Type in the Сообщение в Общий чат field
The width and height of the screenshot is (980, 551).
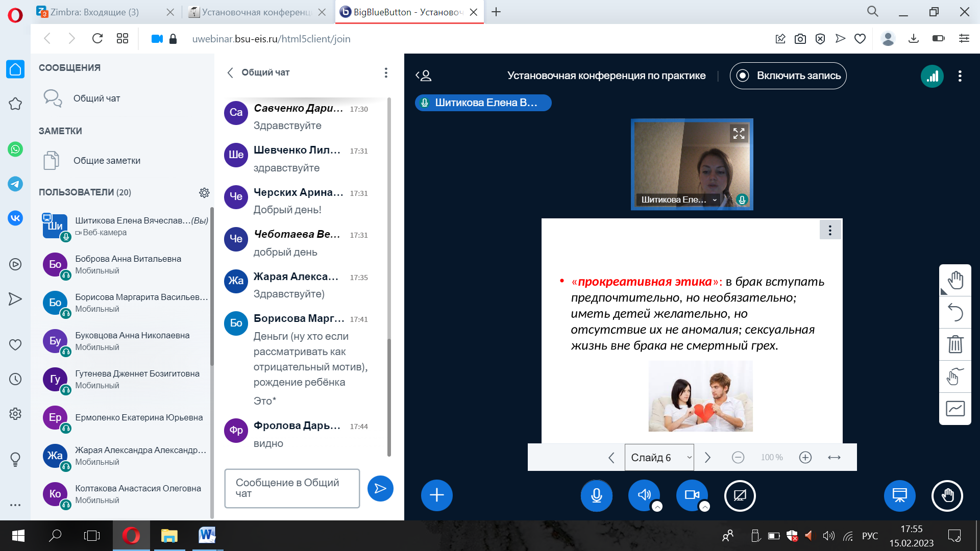[292, 488]
